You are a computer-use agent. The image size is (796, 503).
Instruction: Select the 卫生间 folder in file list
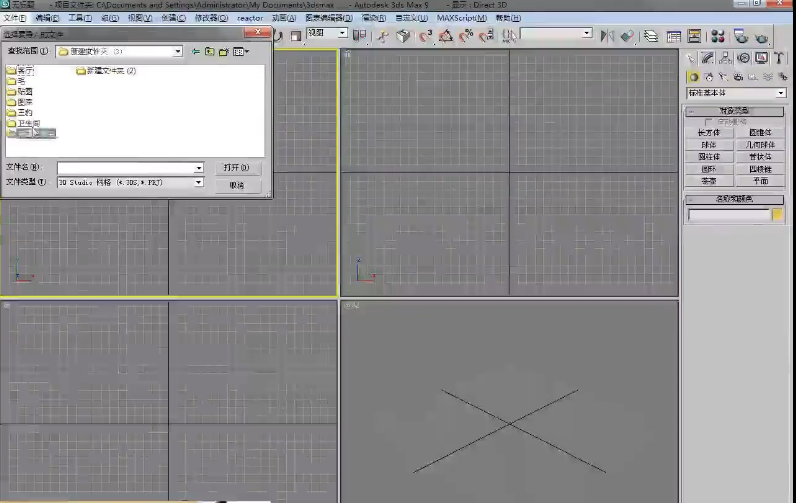24,123
